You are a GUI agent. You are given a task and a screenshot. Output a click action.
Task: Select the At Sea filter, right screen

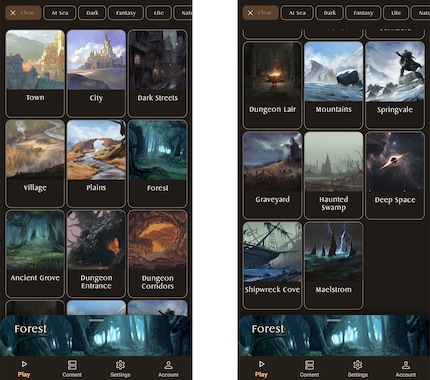coord(297,13)
